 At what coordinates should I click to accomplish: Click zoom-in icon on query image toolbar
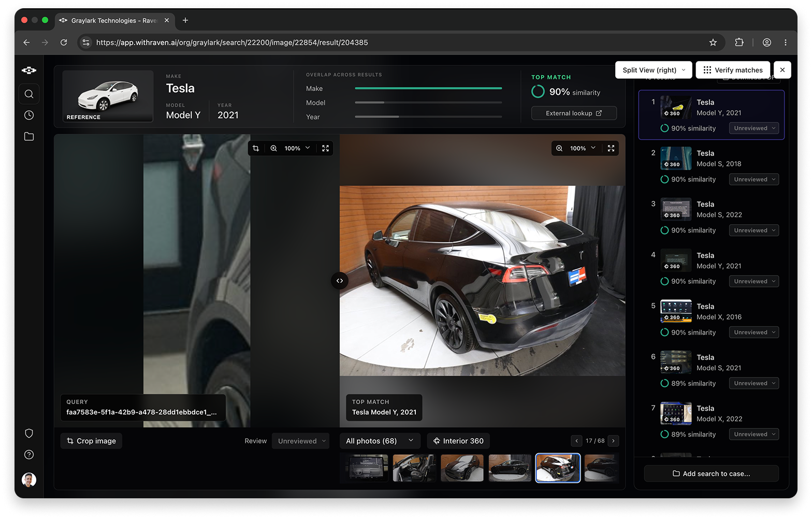pos(273,148)
